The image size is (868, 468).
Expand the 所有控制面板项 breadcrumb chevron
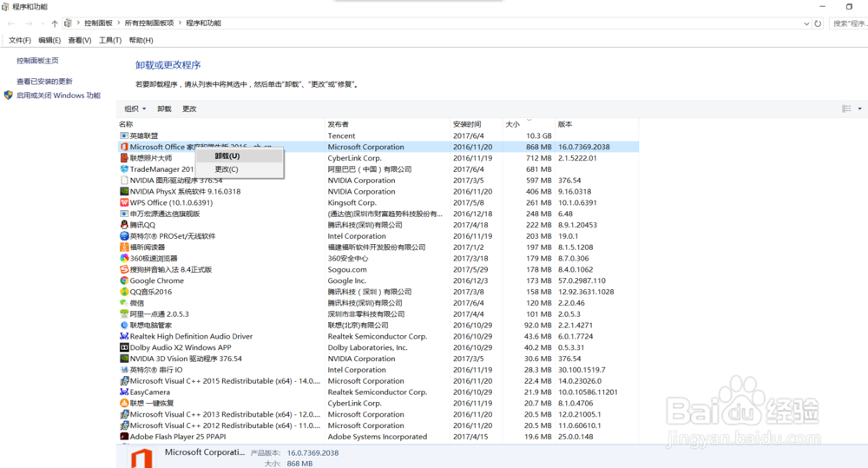(180, 23)
